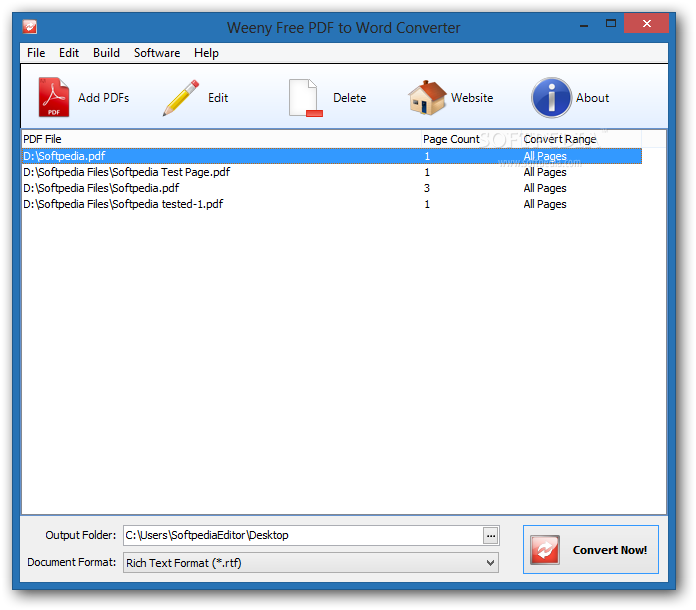
Task: Select the Softpedia Test Page.pdf row
Action: tap(332, 172)
